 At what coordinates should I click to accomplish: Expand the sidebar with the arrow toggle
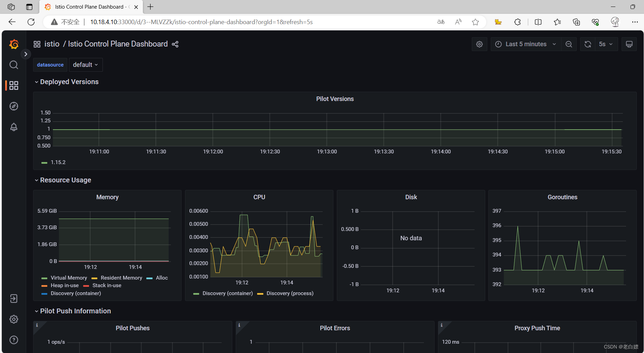[x=26, y=54]
